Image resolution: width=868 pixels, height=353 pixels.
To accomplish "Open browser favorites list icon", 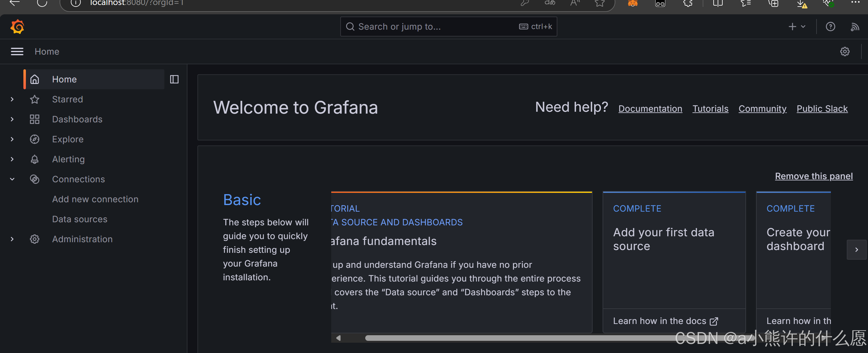I will click(x=746, y=3).
